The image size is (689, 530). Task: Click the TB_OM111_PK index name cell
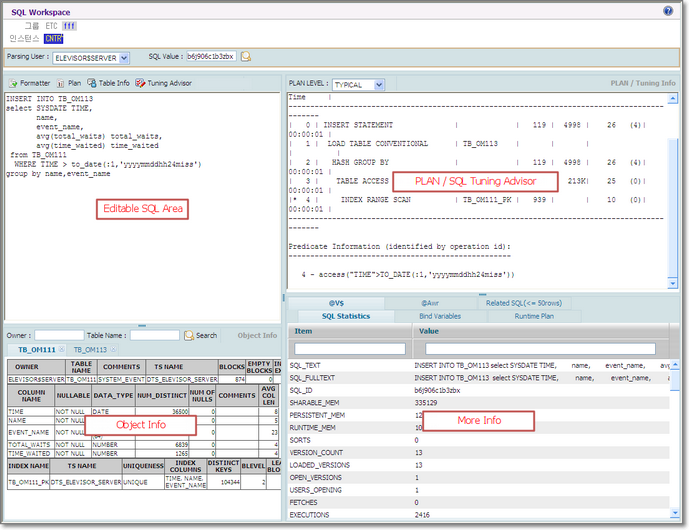tap(29, 482)
